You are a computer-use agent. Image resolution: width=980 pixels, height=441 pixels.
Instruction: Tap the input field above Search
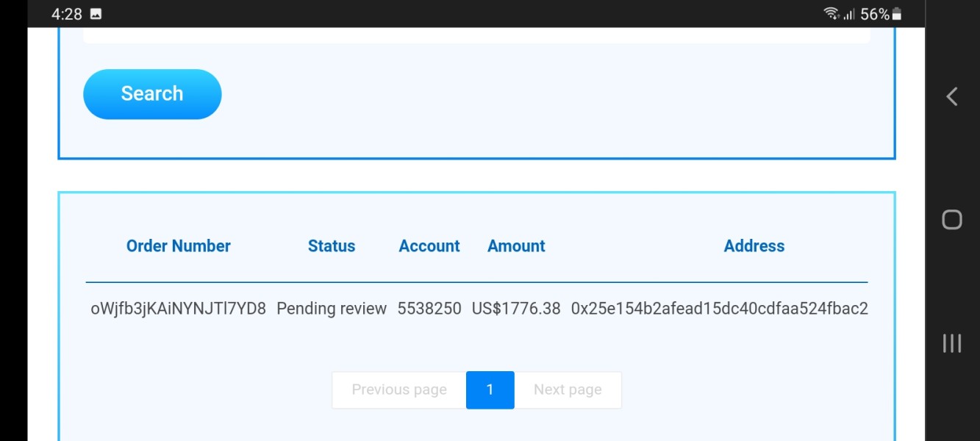(476, 35)
